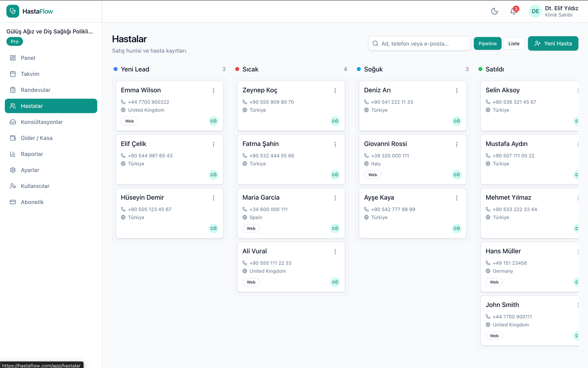Screen dimensions: 588x368
Task: Switch to Liste view
Action: click(514, 43)
